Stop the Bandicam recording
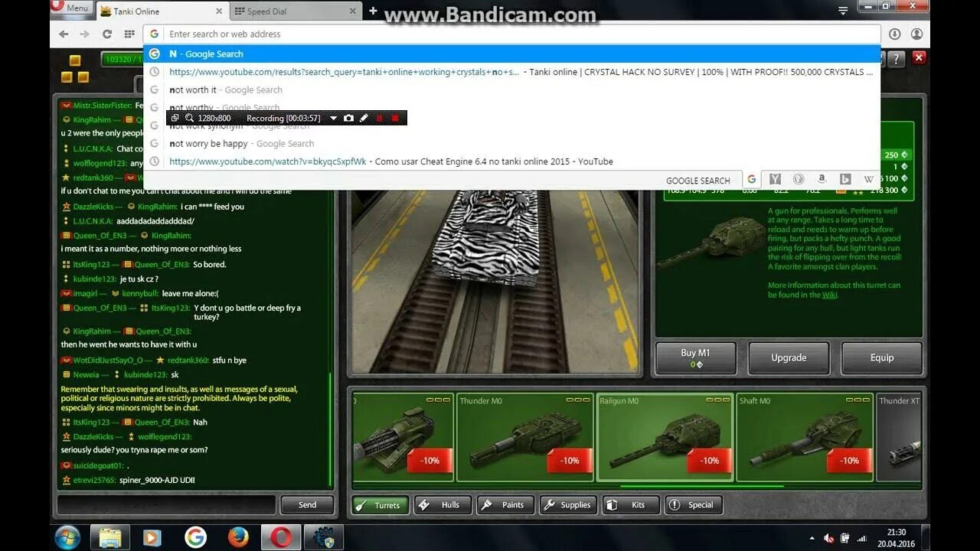 (395, 118)
